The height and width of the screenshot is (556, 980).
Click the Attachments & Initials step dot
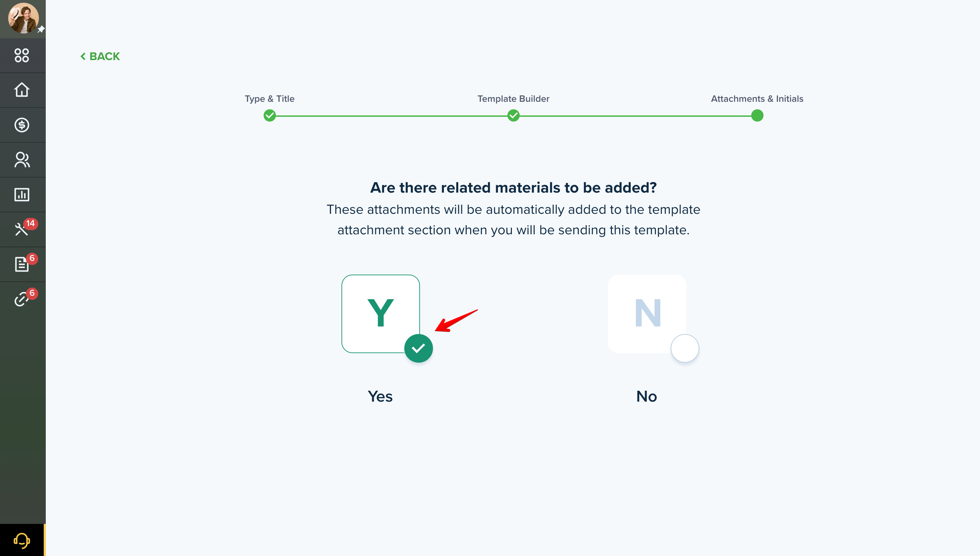tap(757, 115)
